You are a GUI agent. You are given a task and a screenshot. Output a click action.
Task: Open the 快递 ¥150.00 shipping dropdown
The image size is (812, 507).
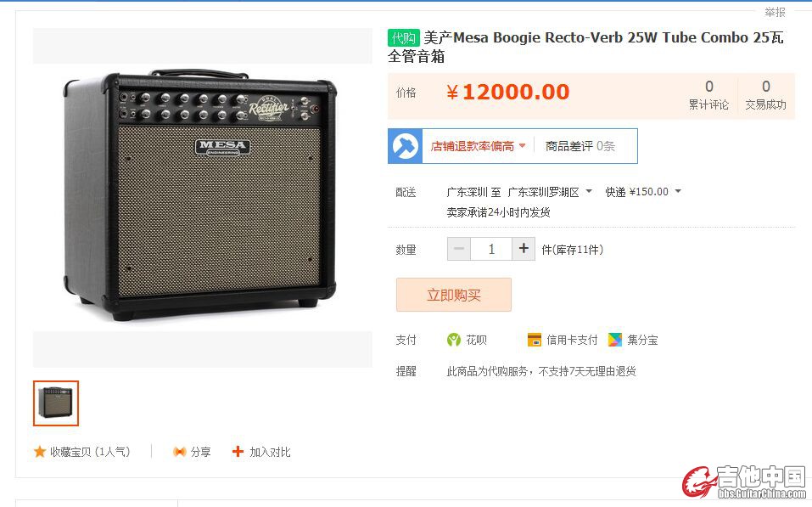coord(678,192)
